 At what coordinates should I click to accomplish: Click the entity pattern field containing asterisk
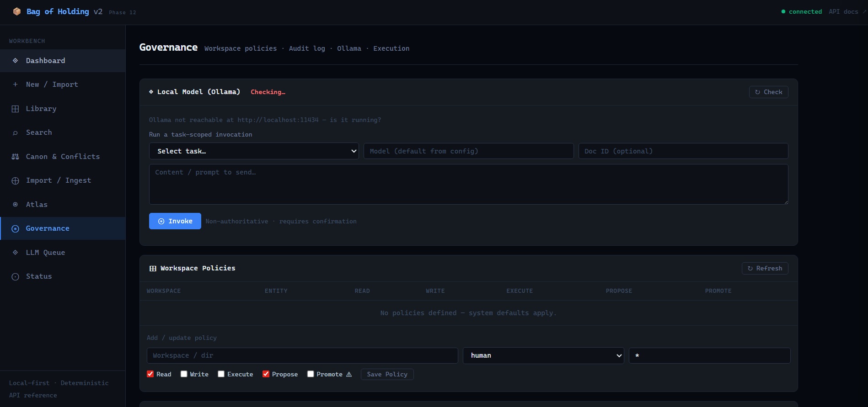709,355
